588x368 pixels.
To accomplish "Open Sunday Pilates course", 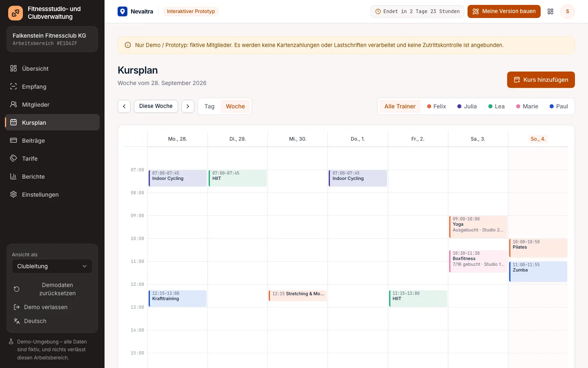I will 538,248.
